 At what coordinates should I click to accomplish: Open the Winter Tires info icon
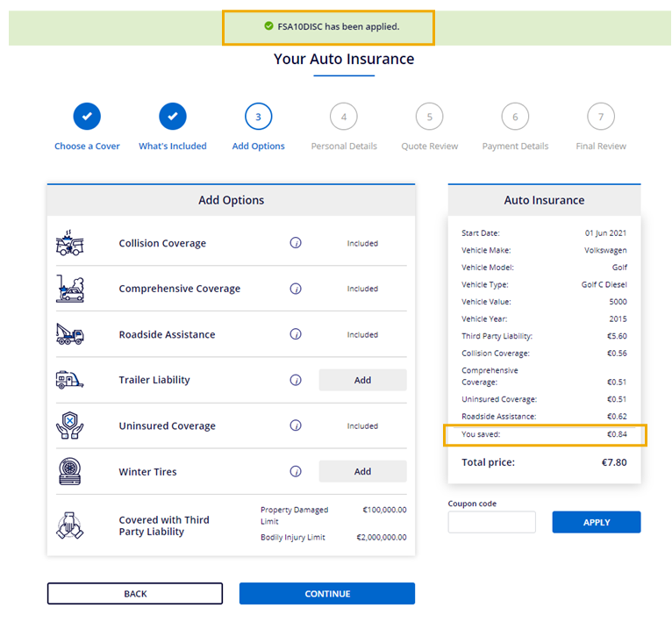pos(296,471)
